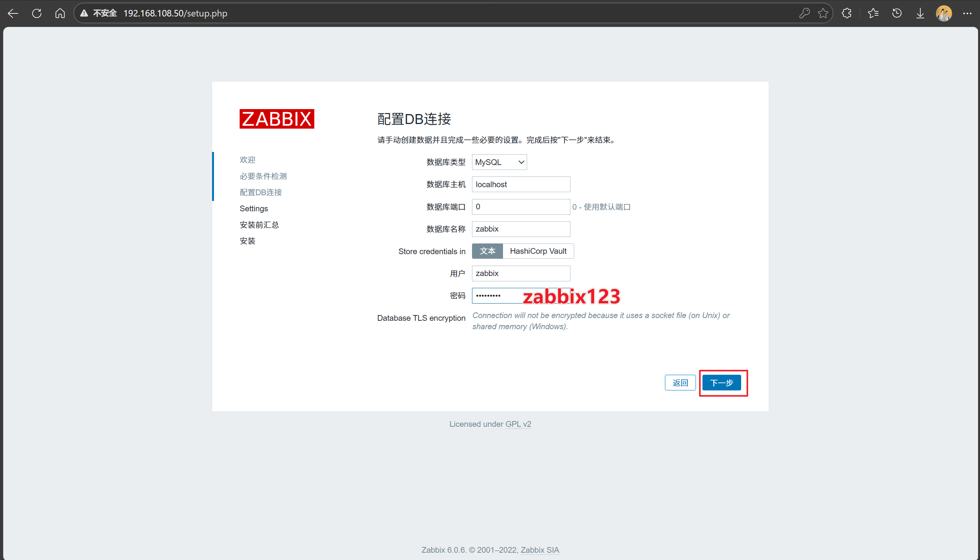980x560 pixels.
Task: Open the GPL v2 license link
Action: coord(518,424)
